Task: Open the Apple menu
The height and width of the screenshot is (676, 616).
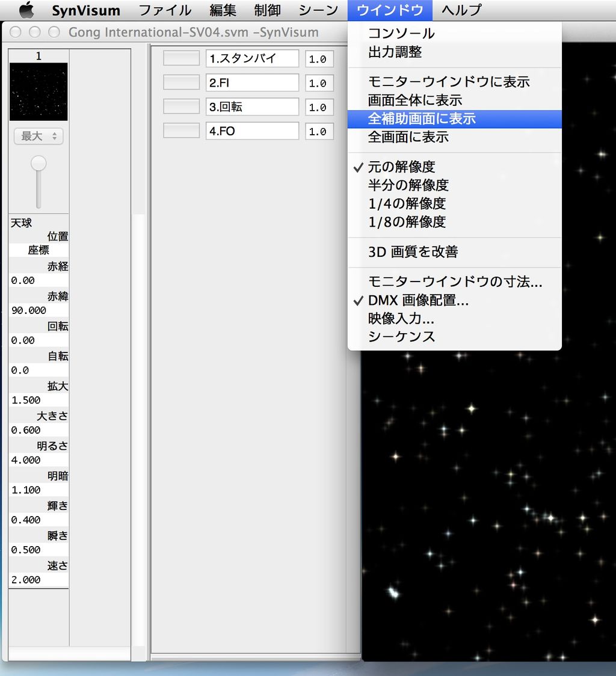Action: pyautogui.click(x=26, y=10)
